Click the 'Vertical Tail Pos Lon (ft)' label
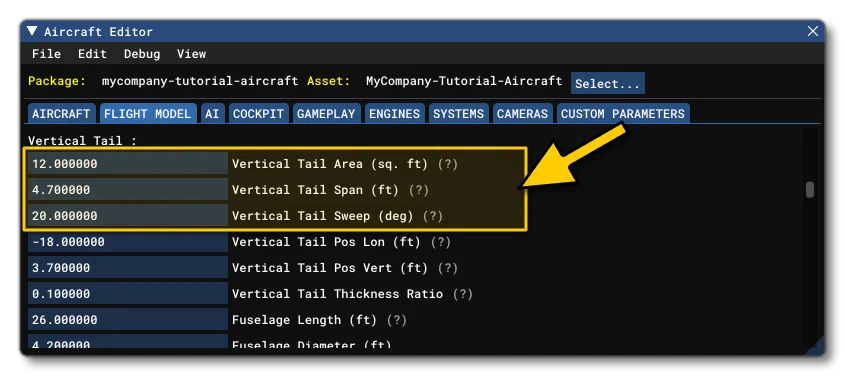The image size is (845, 376). (326, 242)
